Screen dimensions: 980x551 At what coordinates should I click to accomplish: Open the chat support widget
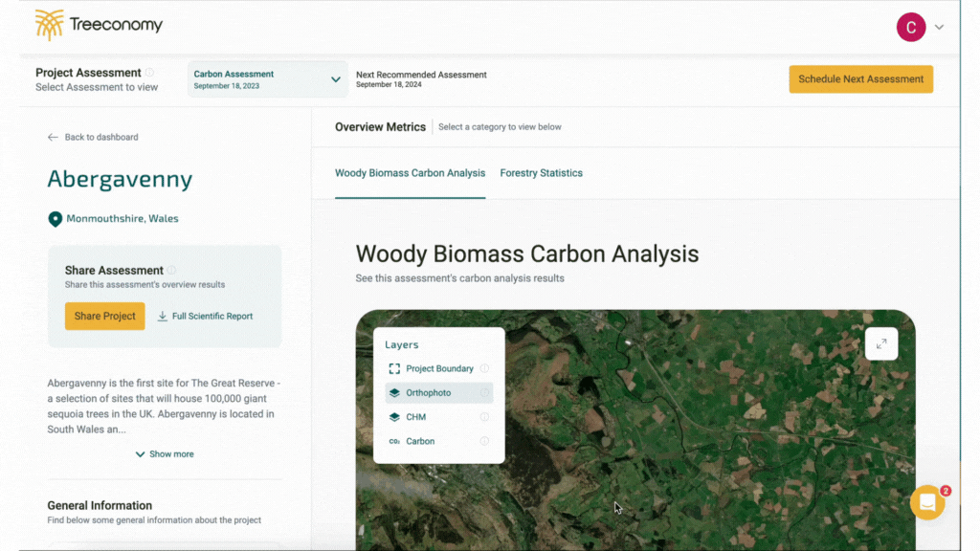[x=927, y=502]
